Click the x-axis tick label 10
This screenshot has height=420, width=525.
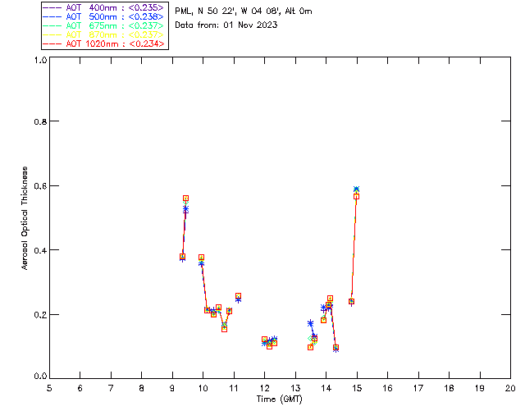click(x=203, y=388)
